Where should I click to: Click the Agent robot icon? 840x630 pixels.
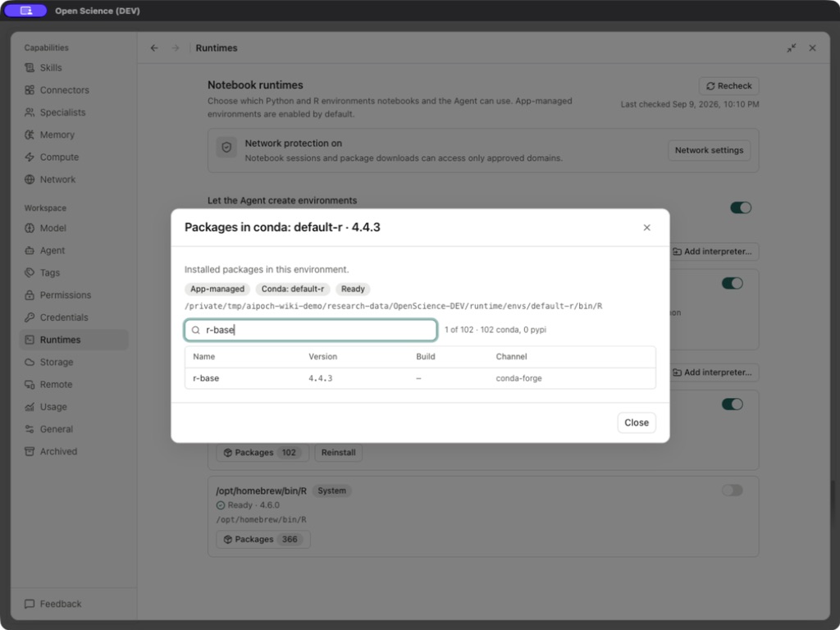tap(30, 251)
